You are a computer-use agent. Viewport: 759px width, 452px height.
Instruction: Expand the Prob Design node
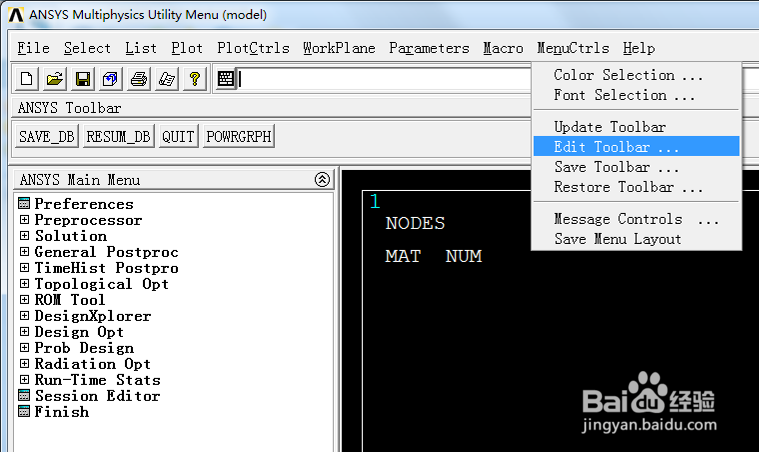point(24,347)
